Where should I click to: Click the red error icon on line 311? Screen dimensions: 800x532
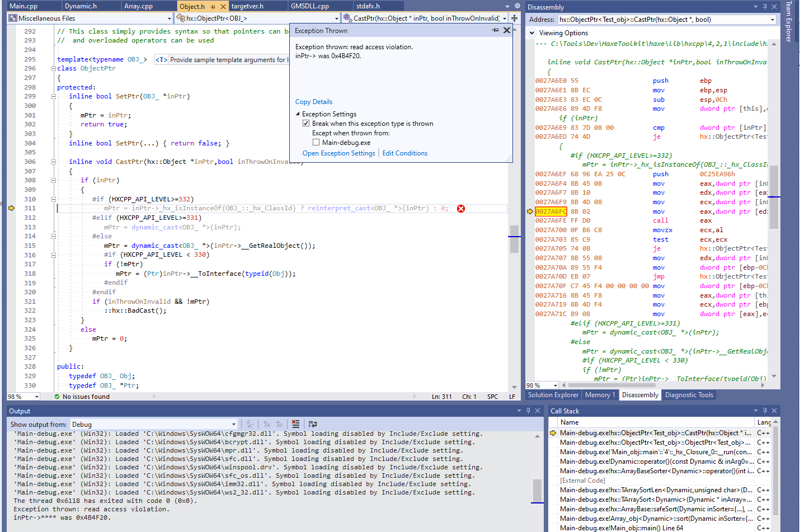[x=461, y=208]
